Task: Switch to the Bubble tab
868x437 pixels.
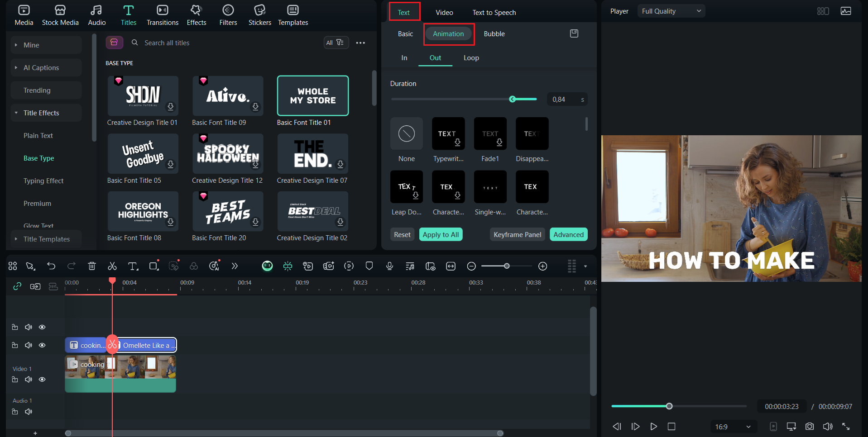Action: pyautogui.click(x=494, y=33)
